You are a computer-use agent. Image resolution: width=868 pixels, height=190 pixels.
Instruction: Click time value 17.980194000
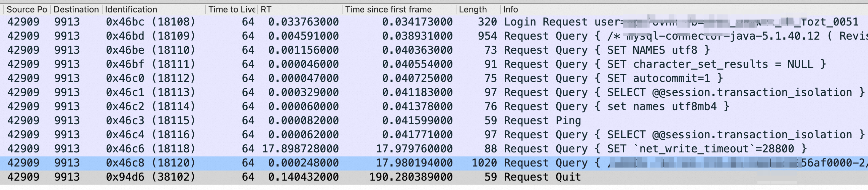pyautogui.click(x=414, y=163)
